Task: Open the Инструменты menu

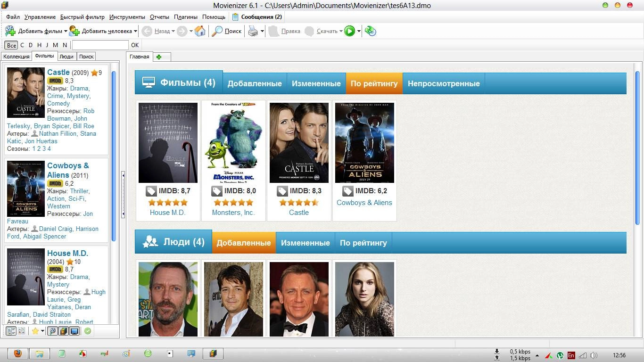Action: tap(127, 17)
